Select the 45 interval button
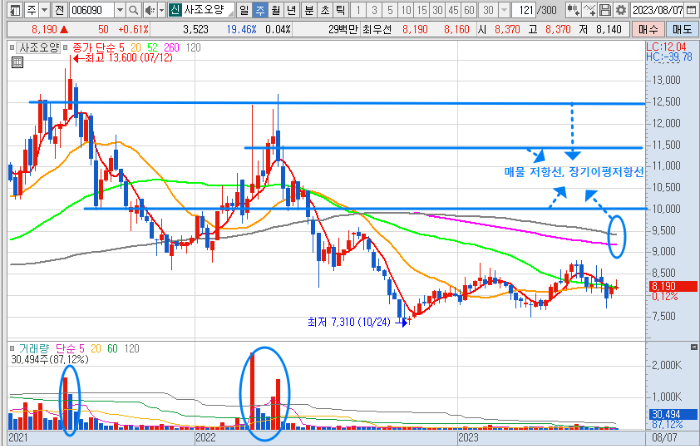 coord(454,10)
